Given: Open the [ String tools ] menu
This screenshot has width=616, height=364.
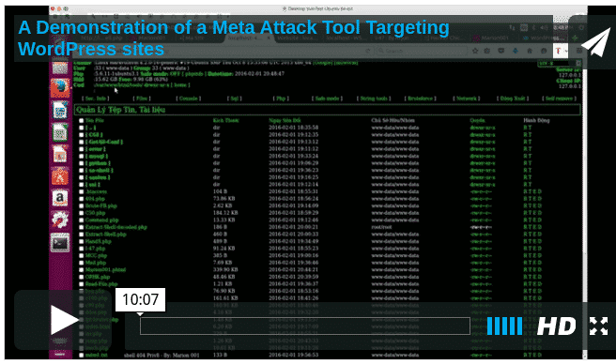Looking at the screenshot, I should pyautogui.click(x=374, y=99).
